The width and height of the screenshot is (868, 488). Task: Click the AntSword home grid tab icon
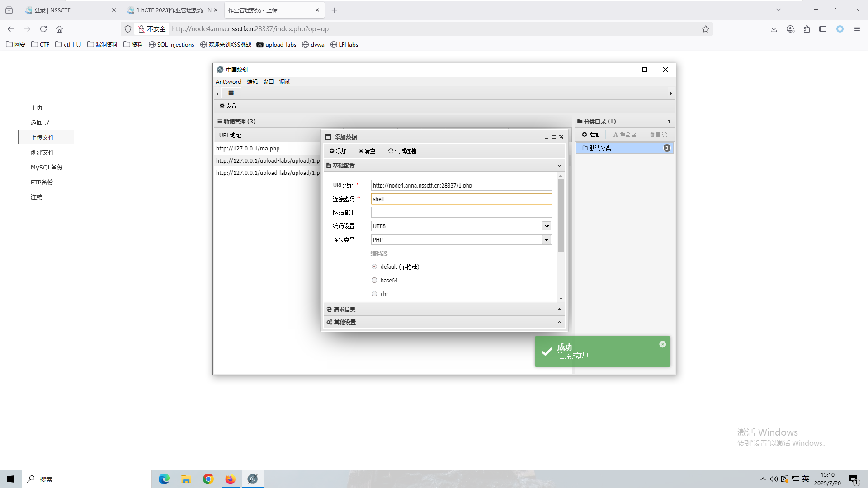click(x=231, y=93)
